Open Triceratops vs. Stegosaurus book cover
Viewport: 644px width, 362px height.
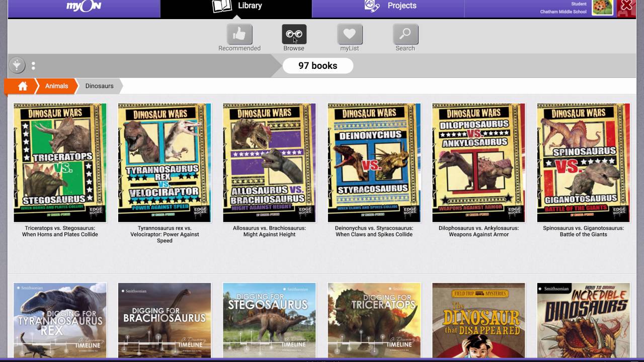[60, 163]
